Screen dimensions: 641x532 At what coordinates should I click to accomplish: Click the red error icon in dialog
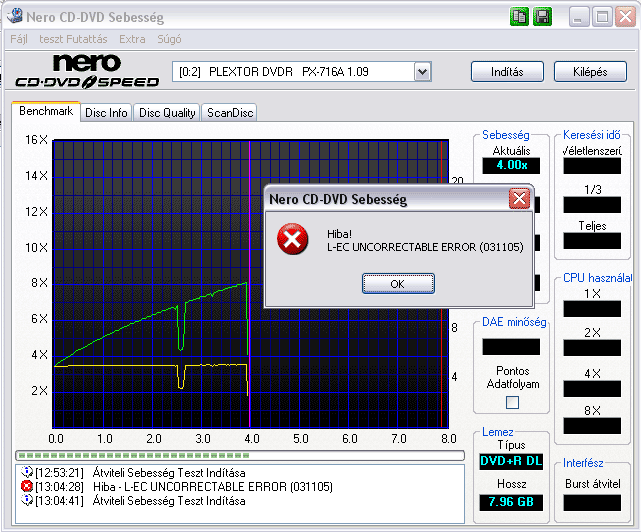click(292, 239)
